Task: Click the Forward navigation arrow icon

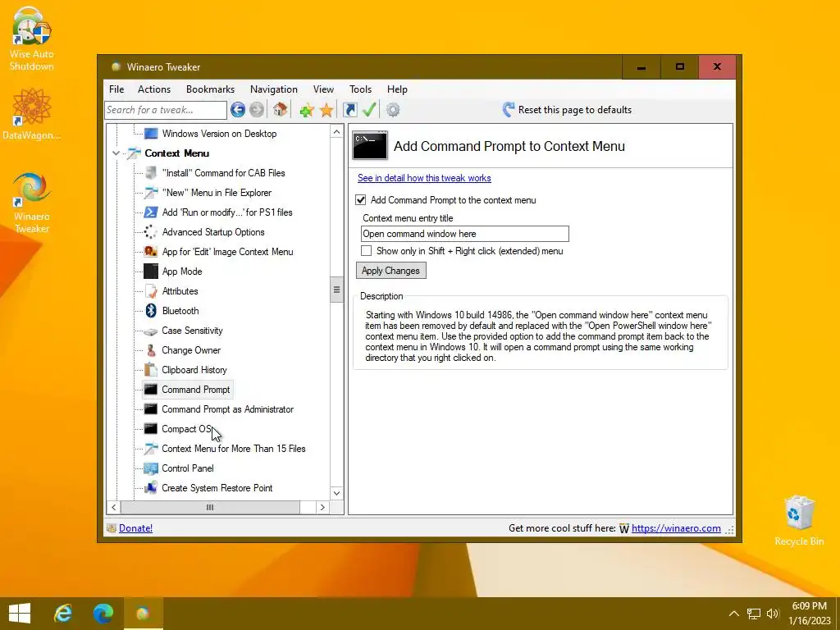Action: point(257,110)
